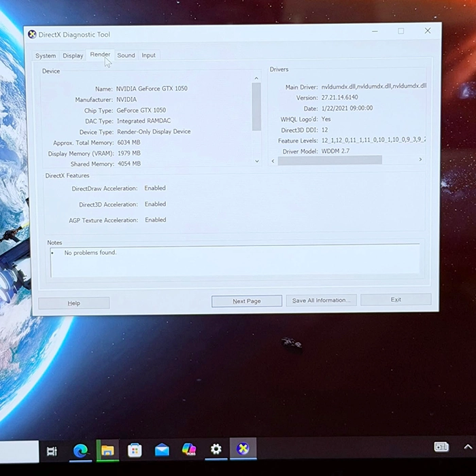This screenshot has width=476, height=476.
Task: Open the Display tab
Action: point(73,56)
